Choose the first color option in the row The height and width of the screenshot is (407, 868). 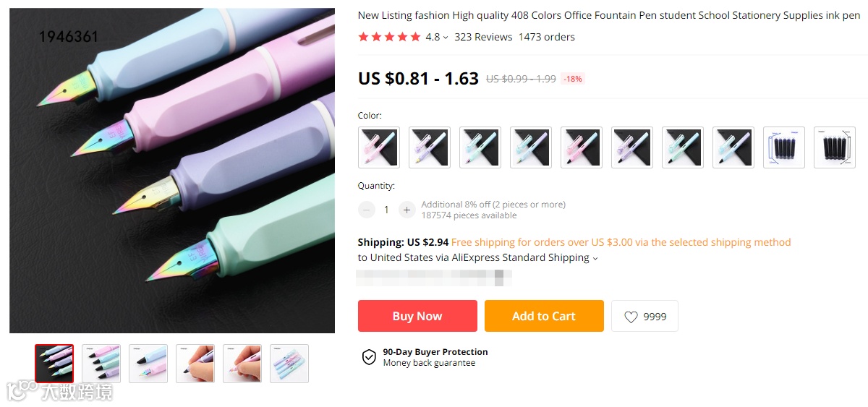click(x=379, y=147)
